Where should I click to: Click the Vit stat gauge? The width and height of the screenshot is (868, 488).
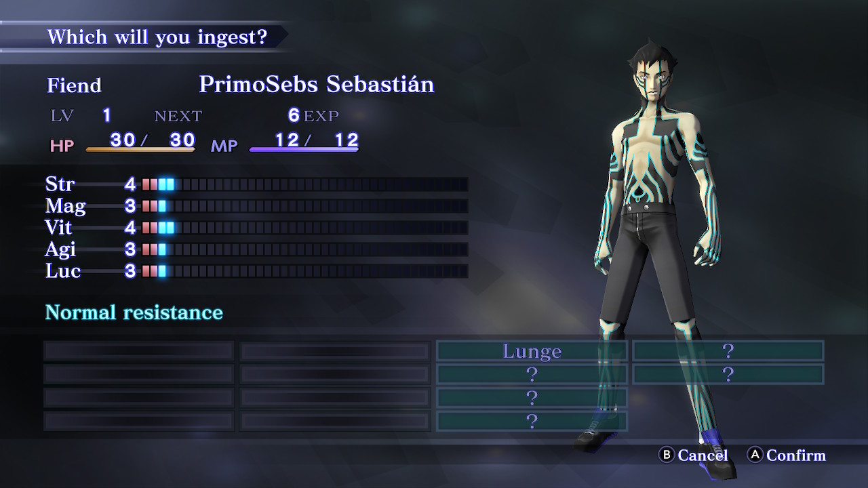tap(304, 227)
